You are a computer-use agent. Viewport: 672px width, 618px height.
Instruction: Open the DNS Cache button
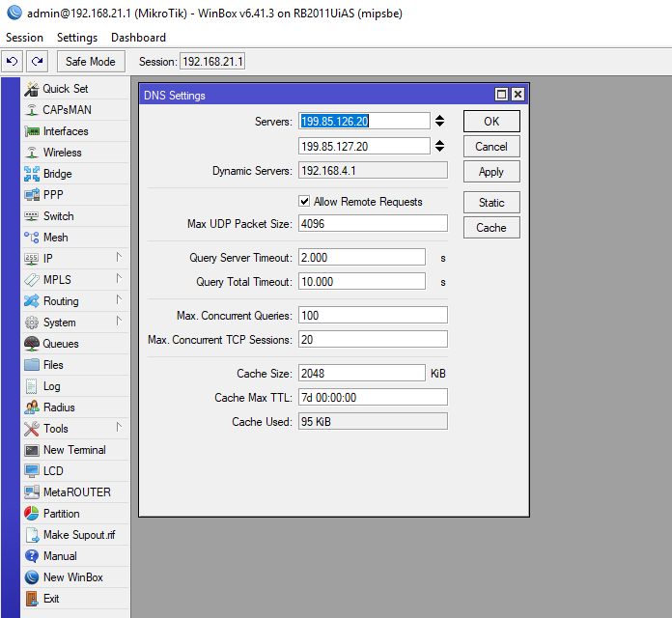click(x=490, y=228)
